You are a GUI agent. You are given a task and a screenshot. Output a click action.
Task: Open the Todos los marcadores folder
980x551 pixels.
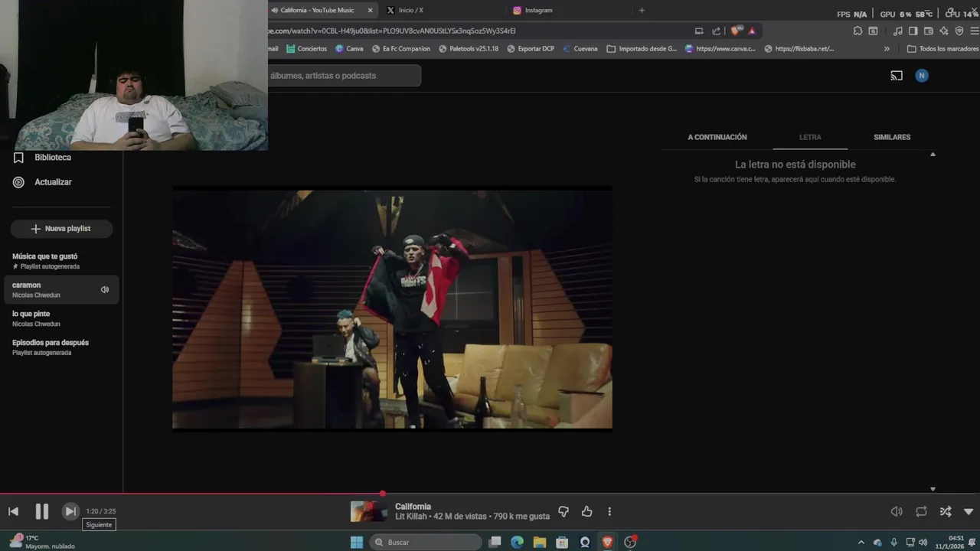(x=942, y=48)
